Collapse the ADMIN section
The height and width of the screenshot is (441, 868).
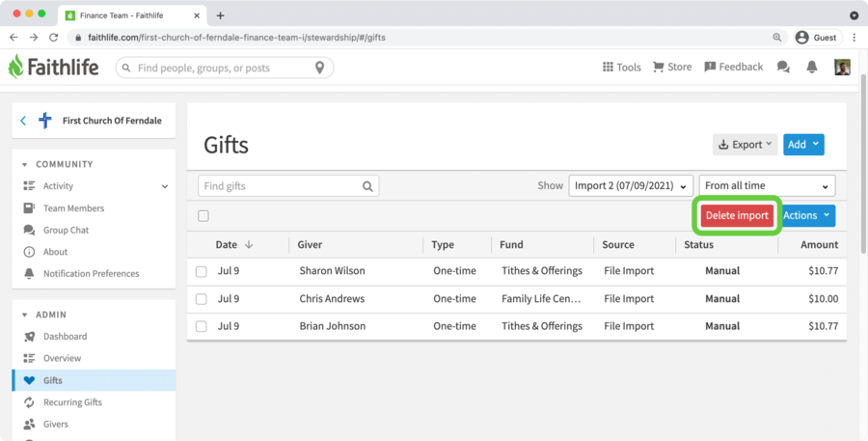click(24, 315)
